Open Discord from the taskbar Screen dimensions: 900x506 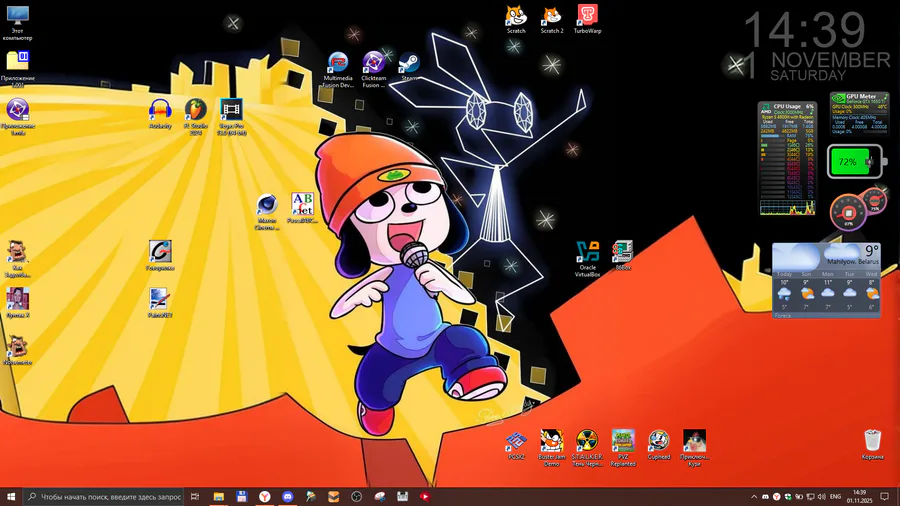click(288, 497)
